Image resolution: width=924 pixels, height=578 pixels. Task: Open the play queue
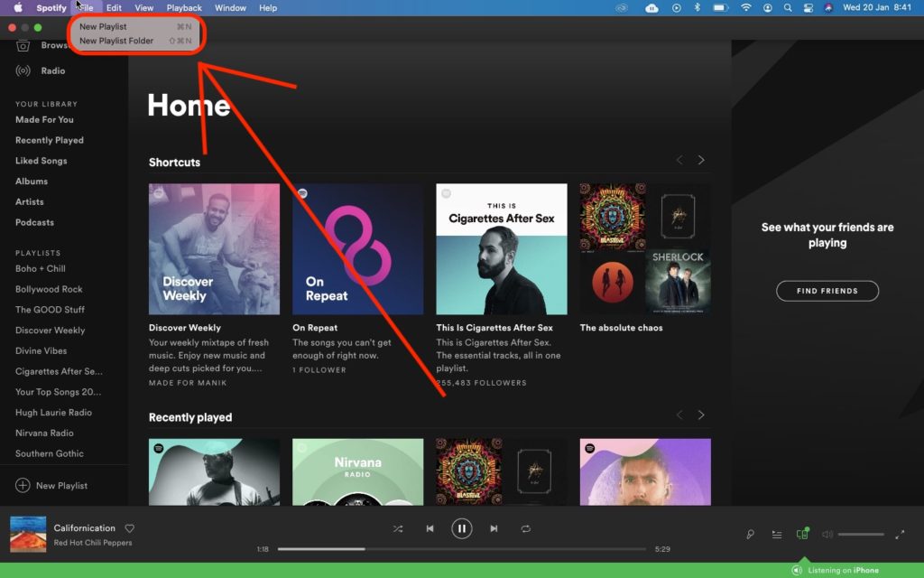coord(776,534)
